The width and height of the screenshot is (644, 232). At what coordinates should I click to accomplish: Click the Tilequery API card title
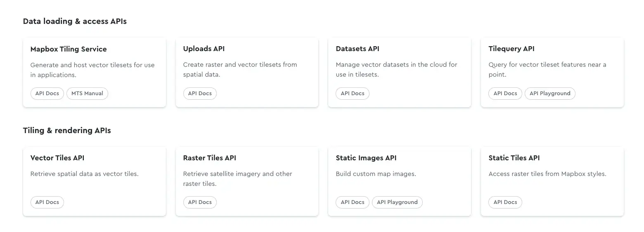coord(511,49)
